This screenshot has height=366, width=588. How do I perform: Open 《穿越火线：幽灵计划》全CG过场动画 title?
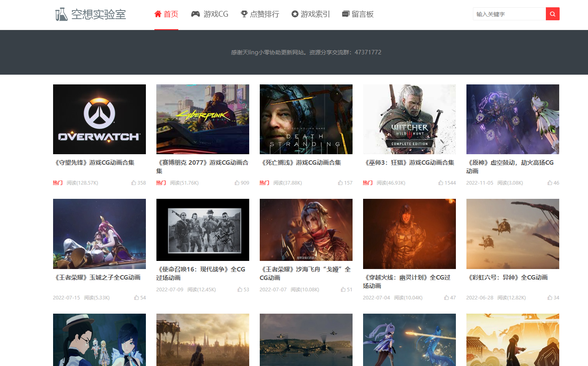(x=407, y=282)
